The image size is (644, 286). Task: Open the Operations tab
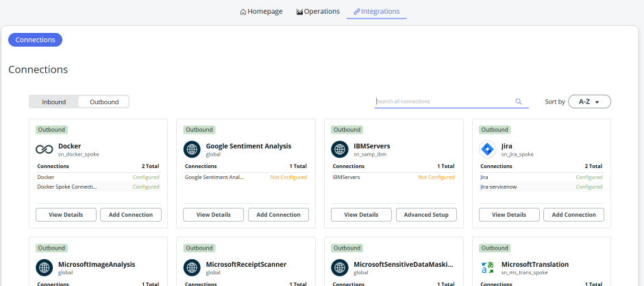click(318, 12)
